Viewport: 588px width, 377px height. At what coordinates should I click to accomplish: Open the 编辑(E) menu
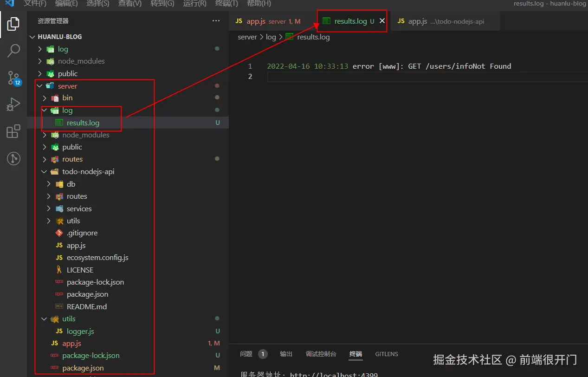coord(66,3)
